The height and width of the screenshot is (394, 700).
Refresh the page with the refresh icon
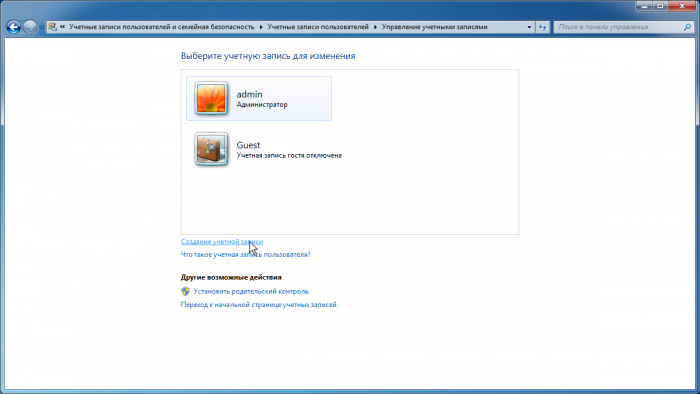click(x=542, y=27)
